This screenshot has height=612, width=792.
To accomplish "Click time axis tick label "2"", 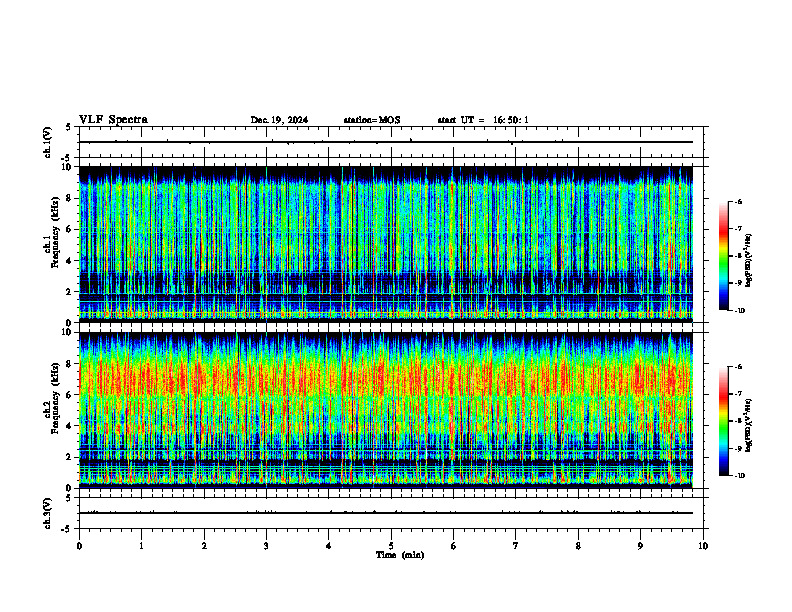I will coord(204,546).
